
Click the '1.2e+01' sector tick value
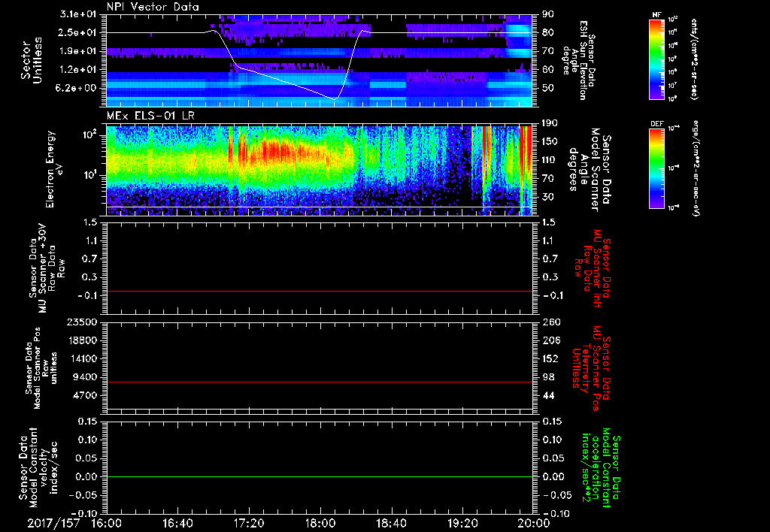coord(77,70)
